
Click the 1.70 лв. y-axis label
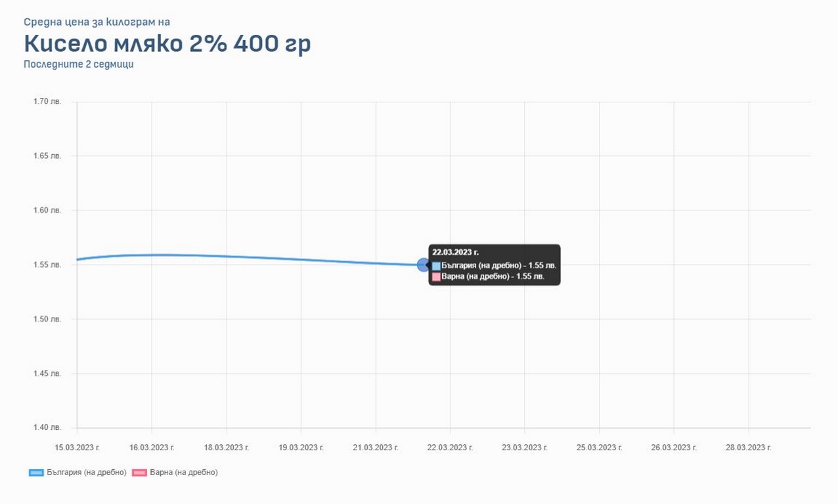(47, 102)
